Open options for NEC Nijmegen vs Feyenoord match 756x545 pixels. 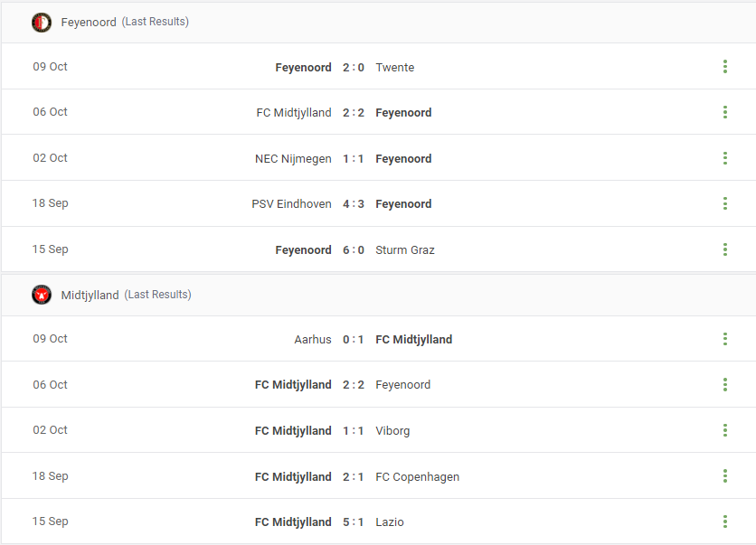click(x=724, y=158)
